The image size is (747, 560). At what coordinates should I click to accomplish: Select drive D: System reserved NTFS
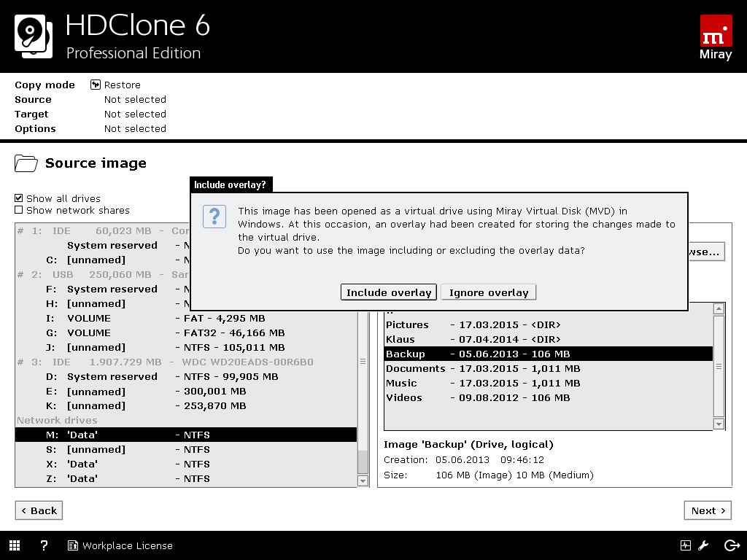tap(186, 377)
